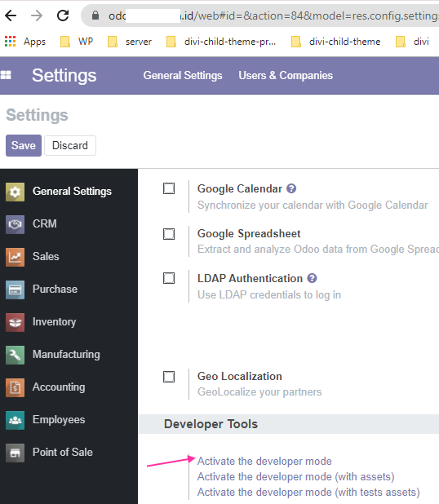Click the Employees people icon
This screenshot has width=439, height=504.
click(x=15, y=420)
